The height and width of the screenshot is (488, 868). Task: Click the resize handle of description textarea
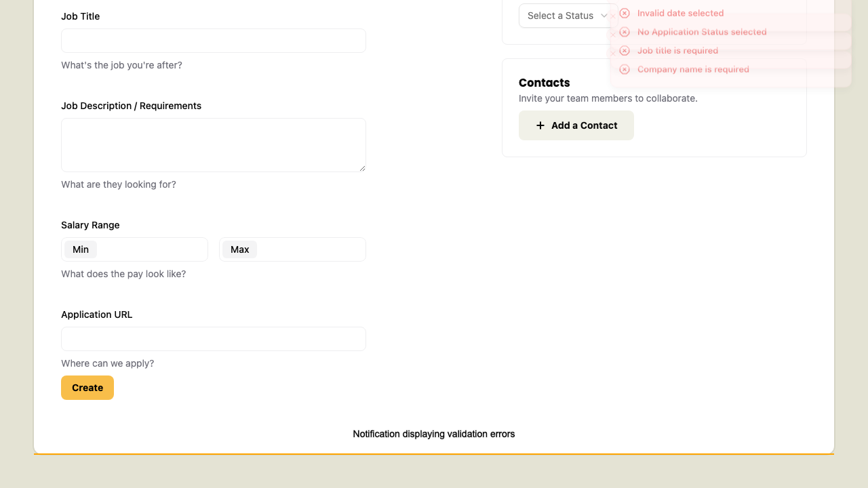pos(362,168)
